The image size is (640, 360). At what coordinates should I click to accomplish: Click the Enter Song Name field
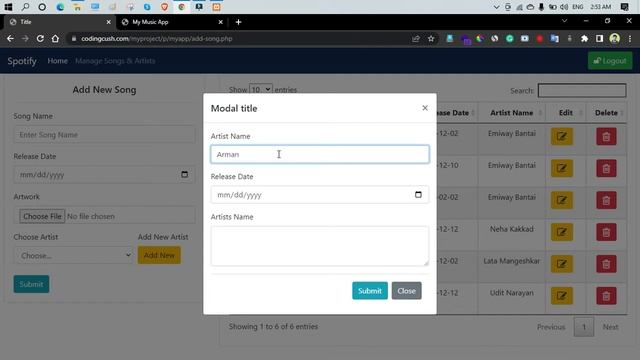(104, 135)
